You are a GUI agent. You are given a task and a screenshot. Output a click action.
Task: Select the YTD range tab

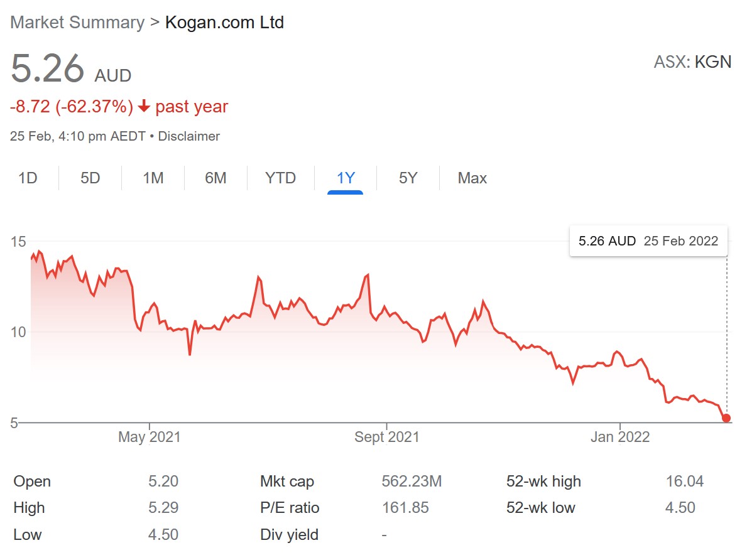[280, 178]
